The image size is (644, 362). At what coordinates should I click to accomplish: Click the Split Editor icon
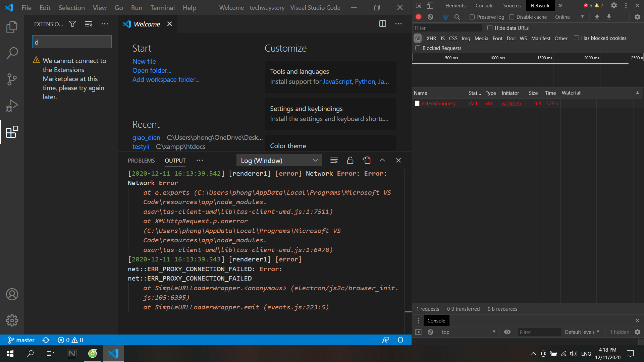383,24
